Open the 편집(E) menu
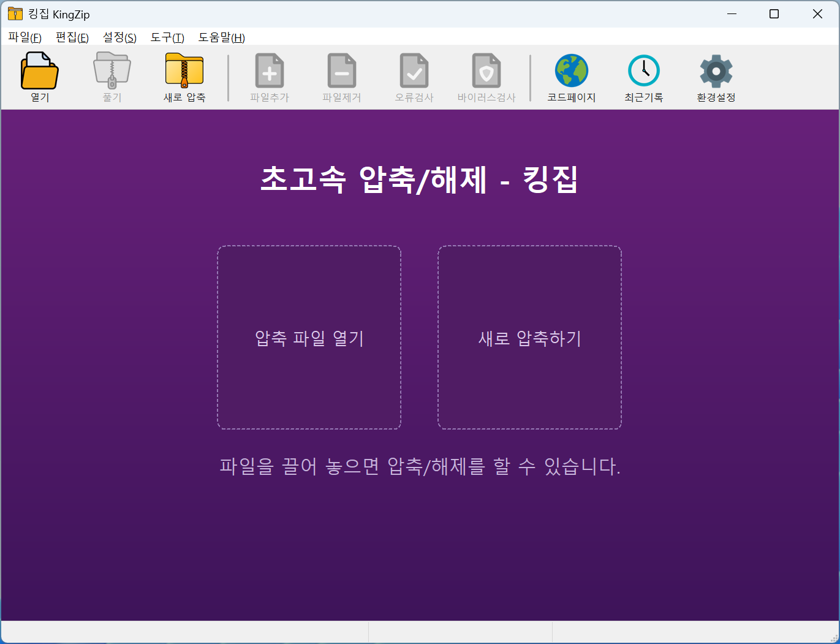Viewport: 840px width, 644px height. pos(72,37)
